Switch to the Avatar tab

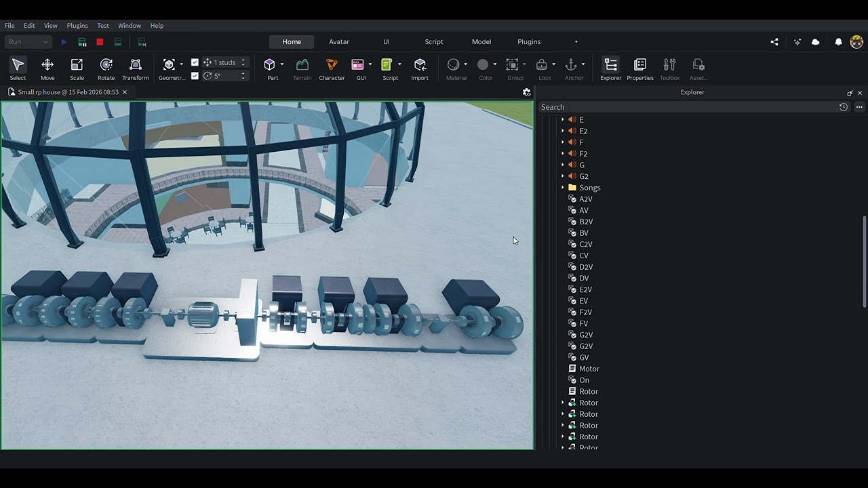coord(339,42)
